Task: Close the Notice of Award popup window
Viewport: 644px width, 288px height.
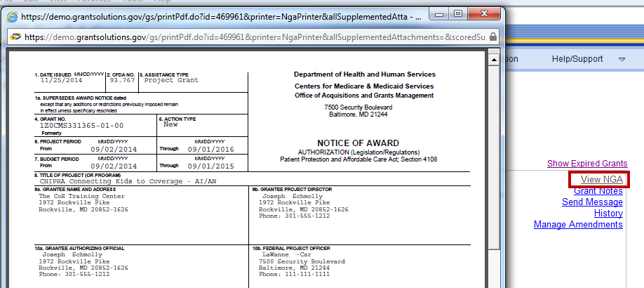Action: [x=484, y=13]
